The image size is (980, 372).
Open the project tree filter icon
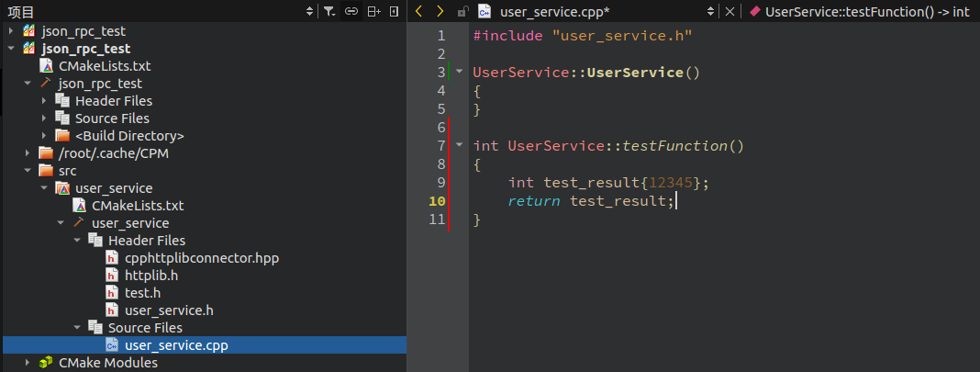[329, 11]
